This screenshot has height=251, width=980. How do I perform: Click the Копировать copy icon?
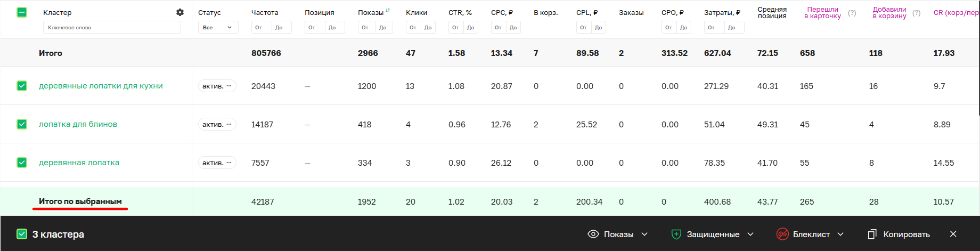point(872,234)
